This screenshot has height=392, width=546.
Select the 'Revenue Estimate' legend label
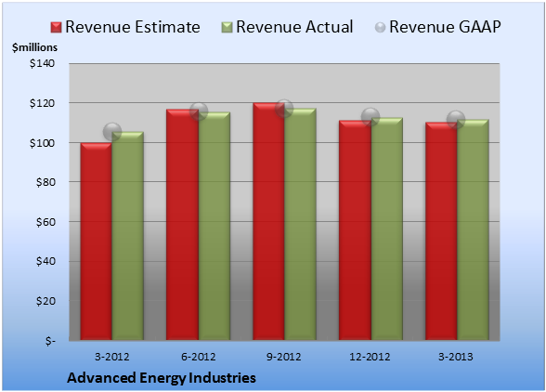tap(133, 27)
